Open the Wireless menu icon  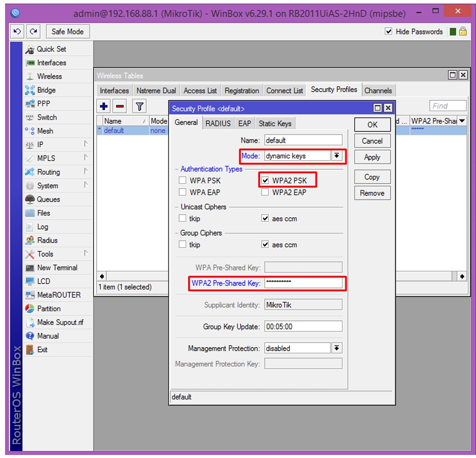[30, 76]
